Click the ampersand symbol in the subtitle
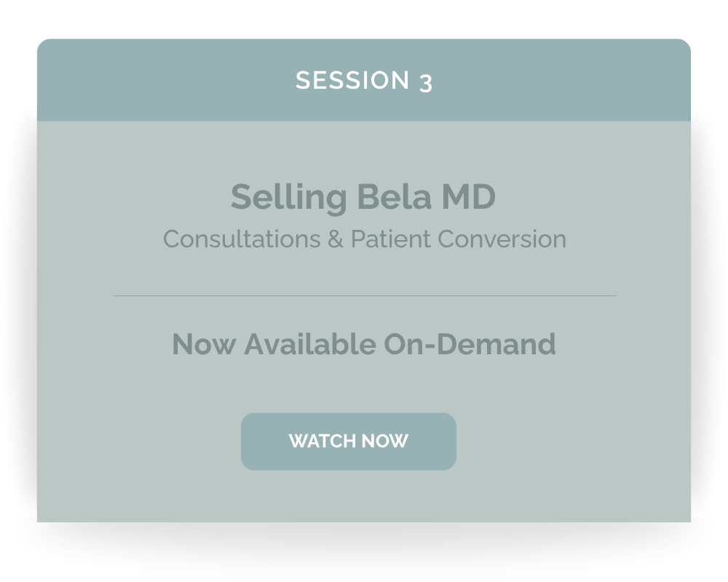The image size is (728, 582). [335, 239]
